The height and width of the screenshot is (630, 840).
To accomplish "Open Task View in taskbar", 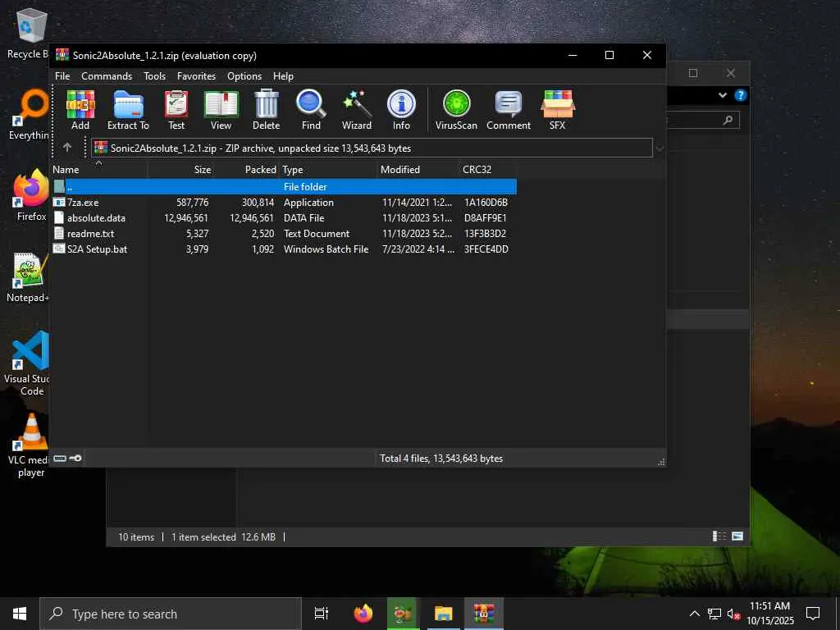I will (322, 614).
